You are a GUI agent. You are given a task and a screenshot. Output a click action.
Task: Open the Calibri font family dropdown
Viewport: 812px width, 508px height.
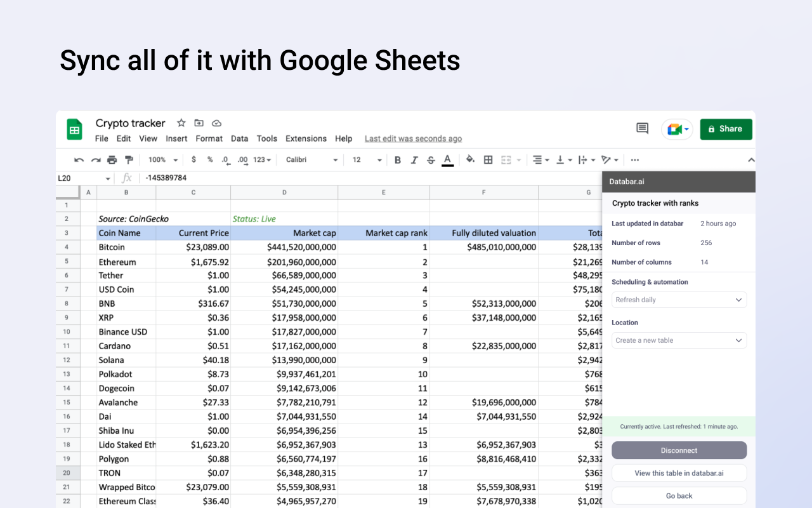coord(311,160)
